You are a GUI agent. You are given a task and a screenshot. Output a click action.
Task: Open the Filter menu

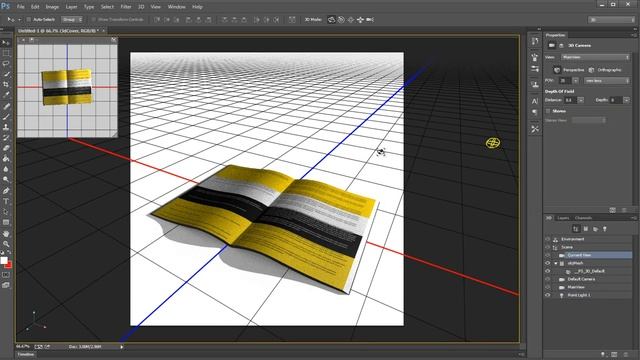(126, 7)
